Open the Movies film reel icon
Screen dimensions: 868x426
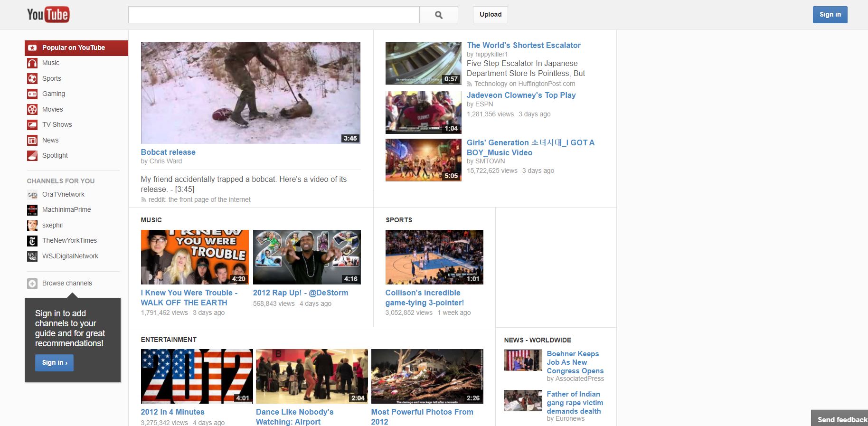click(x=32, y=109)
